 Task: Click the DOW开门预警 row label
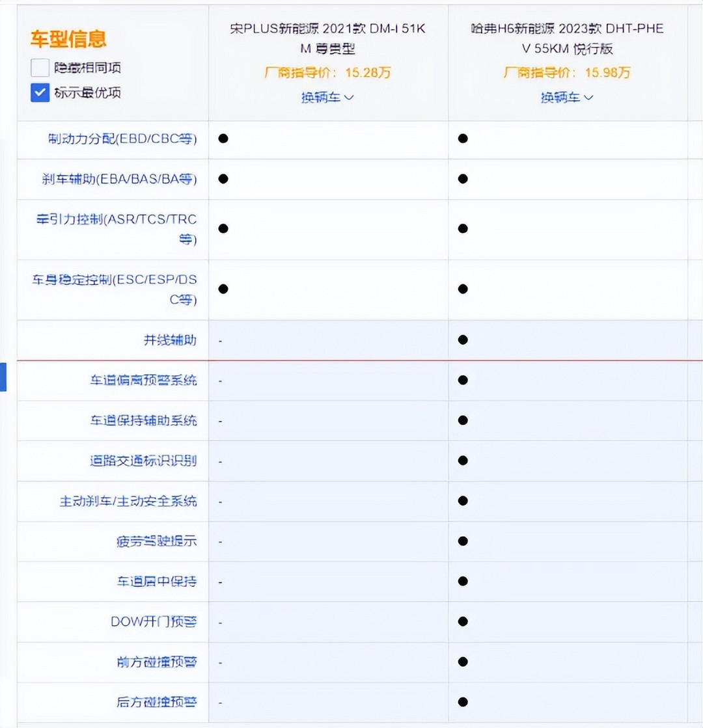[154, 622]
